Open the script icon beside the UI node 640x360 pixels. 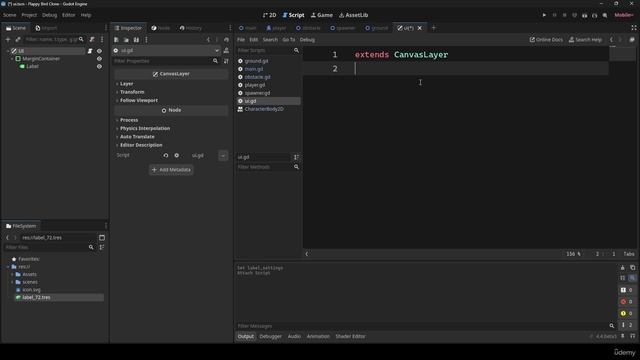90,51
